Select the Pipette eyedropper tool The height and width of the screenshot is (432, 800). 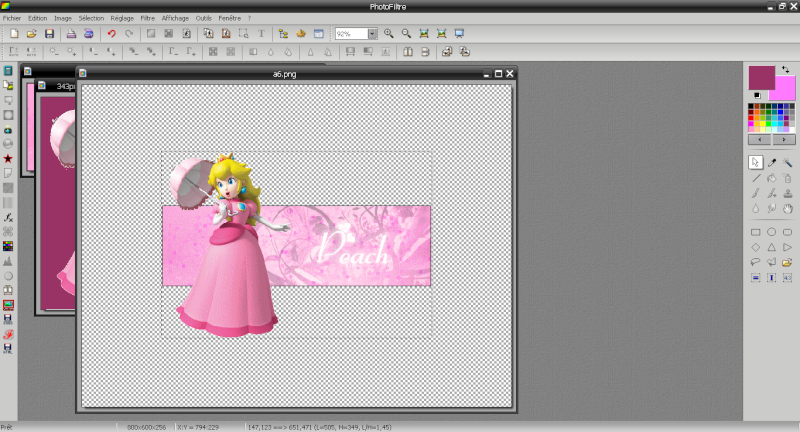pyautogui.click(x=771, y=163)
